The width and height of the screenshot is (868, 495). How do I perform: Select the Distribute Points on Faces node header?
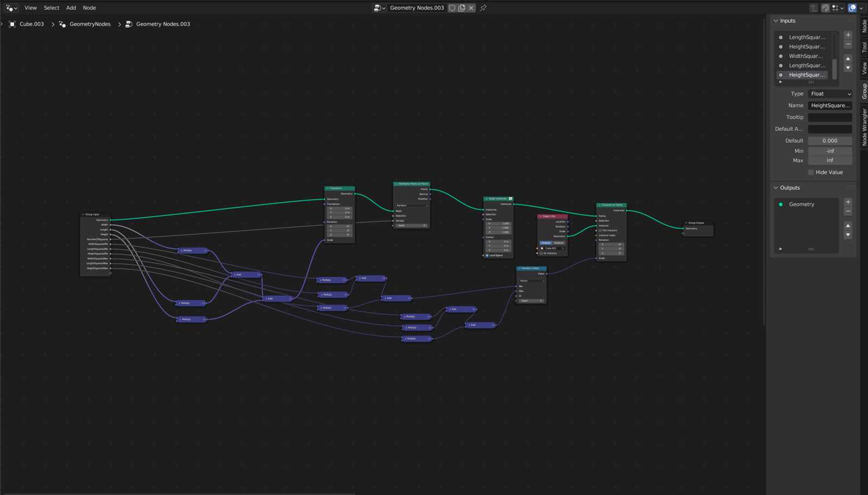click(x=412, y=184)
